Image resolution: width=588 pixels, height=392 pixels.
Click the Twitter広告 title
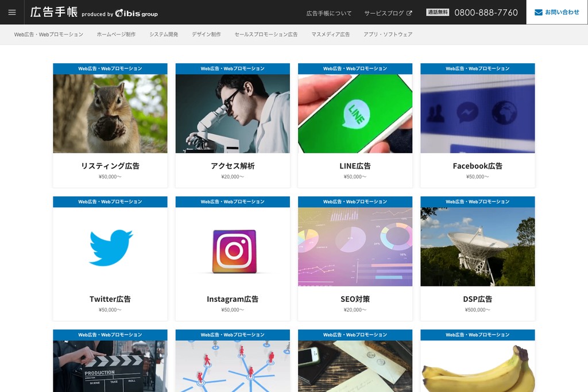[x=110, y=299]
